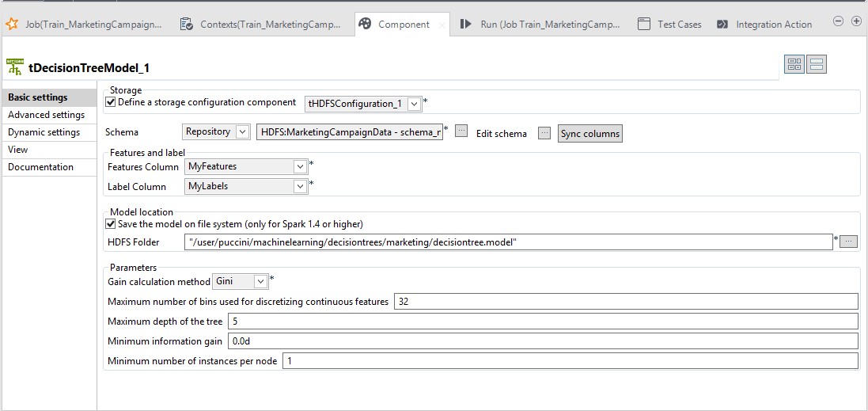Switch to the Test Cases tab
The height and width of the screenshot is (411, 868).
point(669,25)
